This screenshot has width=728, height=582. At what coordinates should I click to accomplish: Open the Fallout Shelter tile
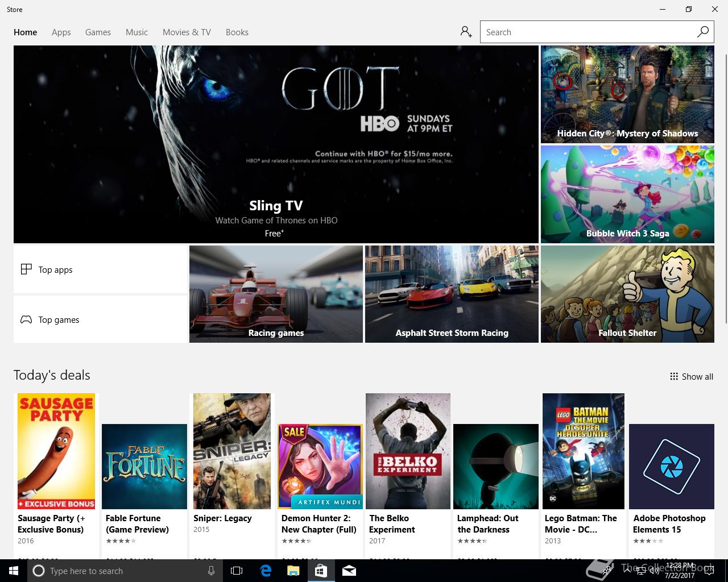click(x=627, y=294)
